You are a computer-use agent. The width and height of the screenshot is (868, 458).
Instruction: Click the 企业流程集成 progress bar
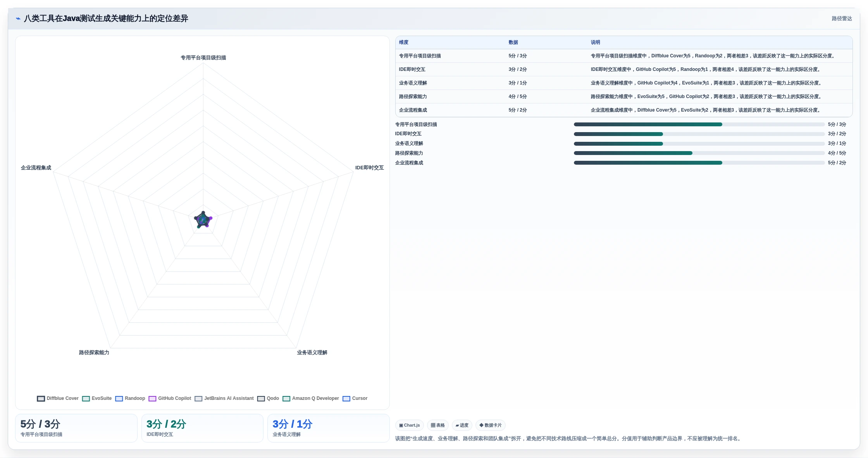[x=699, y=163]
